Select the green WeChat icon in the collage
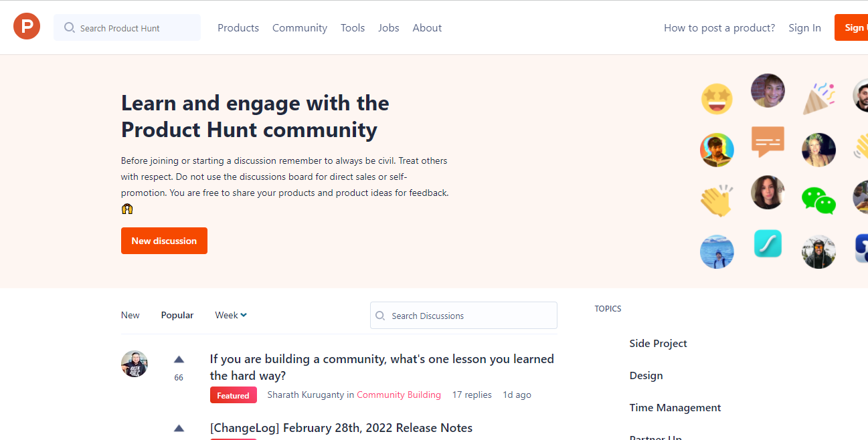The height and width of the screenshot is (440, 868). click(818, 201)
